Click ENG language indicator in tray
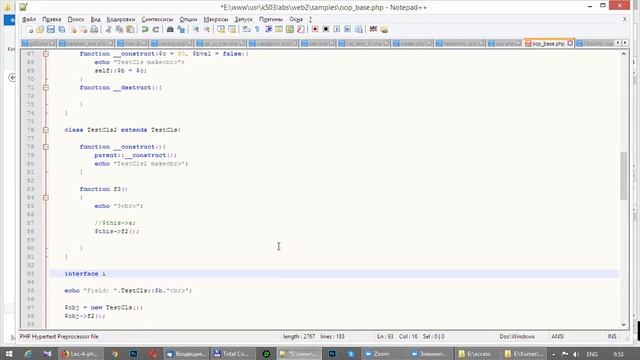 (x=592, y=354)
